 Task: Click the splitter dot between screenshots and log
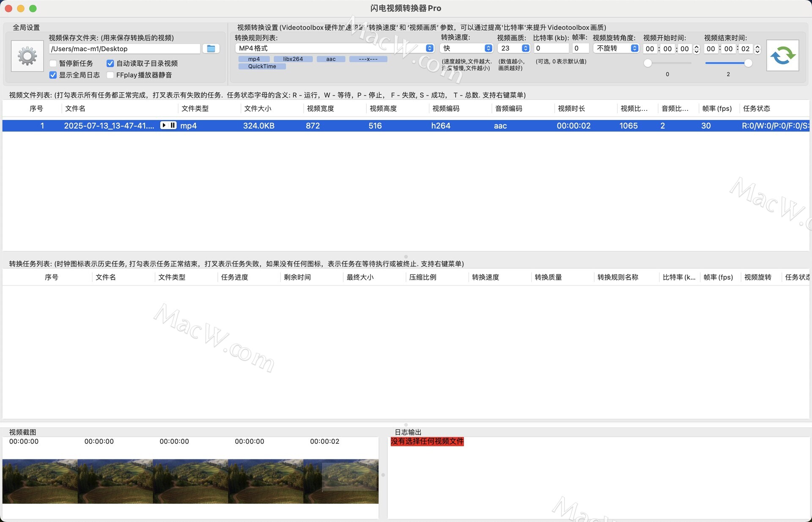383,475
